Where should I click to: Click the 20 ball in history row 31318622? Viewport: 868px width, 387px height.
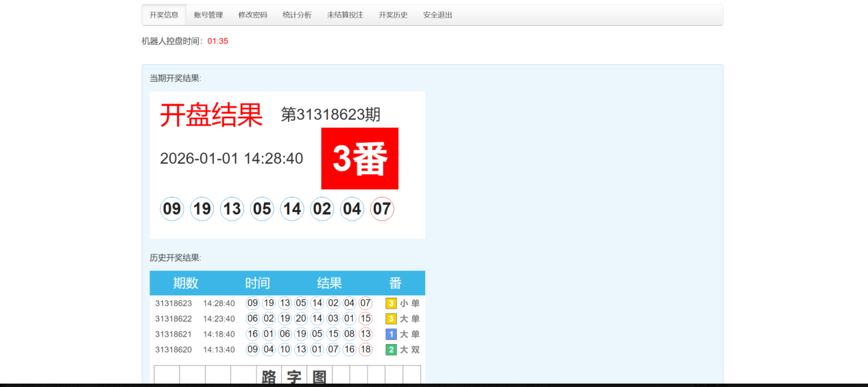[301, 319]
